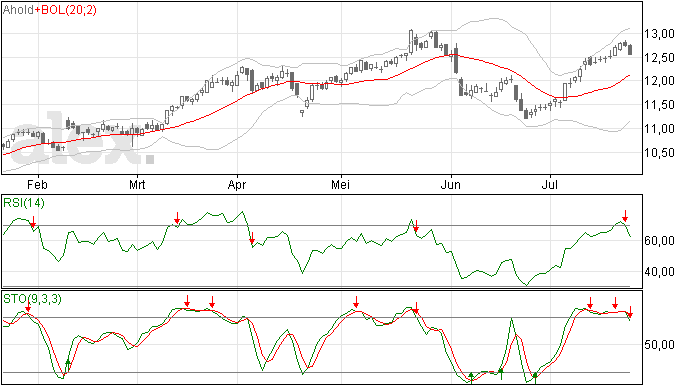This screenshot has height=387, width=690.
Task: Click the first red RSI sell arrow near Feb
Action: pos(33,222)
